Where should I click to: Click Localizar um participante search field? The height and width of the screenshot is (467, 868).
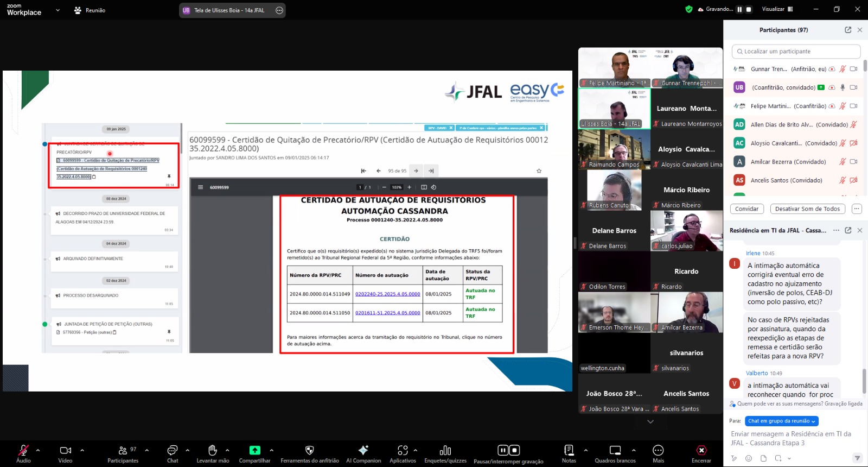point(796,52)
